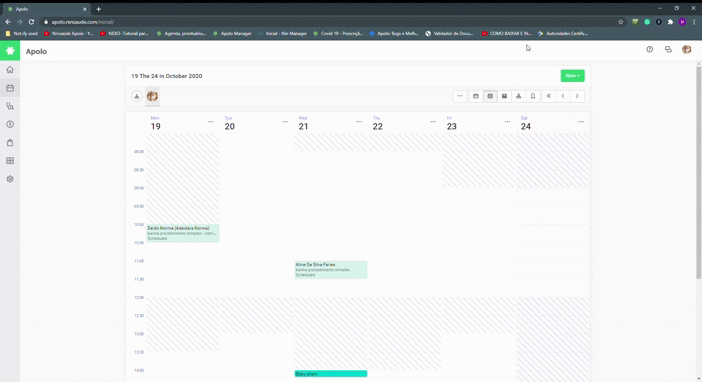Select the highlighted week view button

[x=490, y=96]
